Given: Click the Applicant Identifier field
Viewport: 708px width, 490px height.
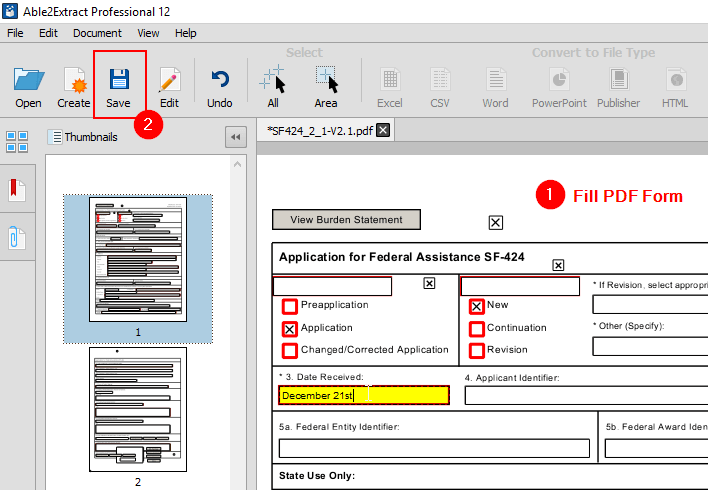Looking at the screenshot, I should coord(586,396).
